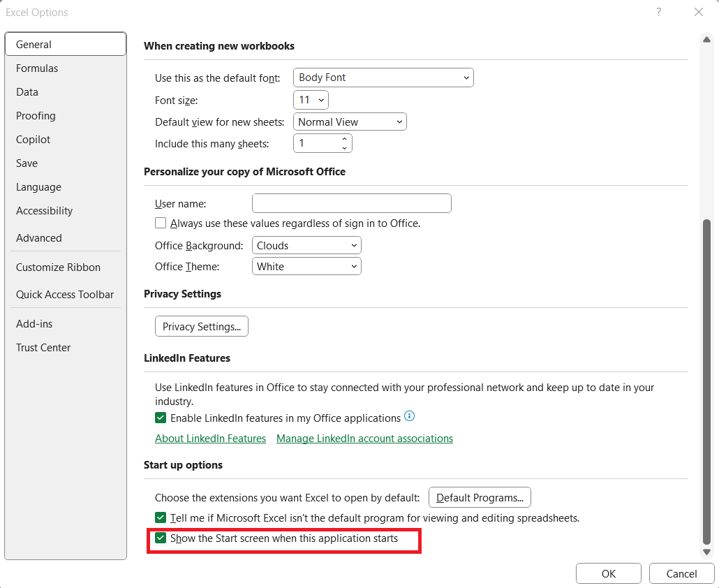Open Default view for new sheets dropdown
Screen dimensions: 719x588
click(350, 122)
